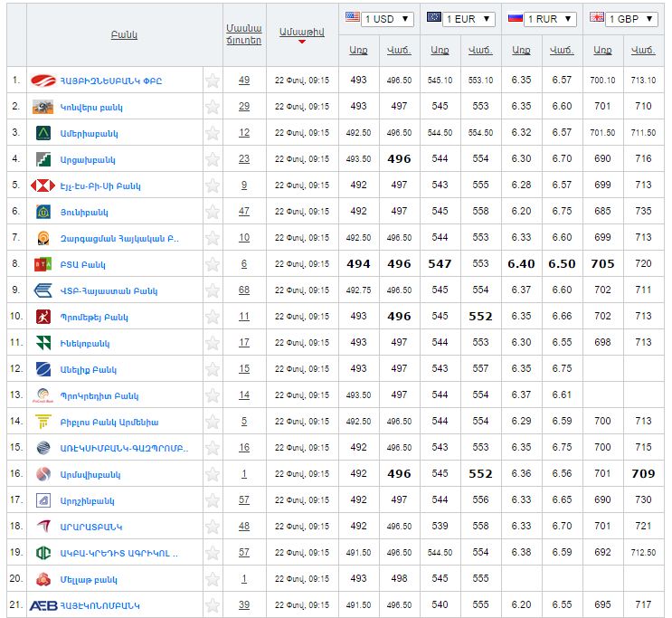
Task: Toggle favorite star for row 1 bank
Action: (x=213, y=81)
